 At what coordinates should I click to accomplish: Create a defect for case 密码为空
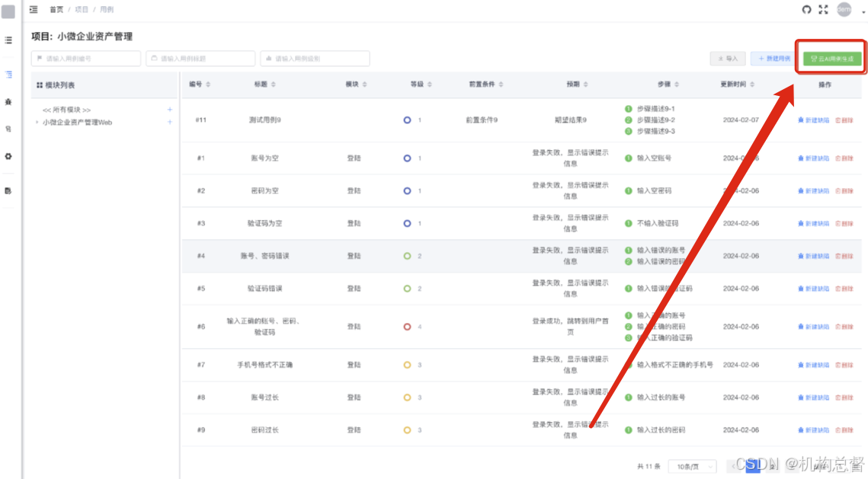tap(813, 191)
